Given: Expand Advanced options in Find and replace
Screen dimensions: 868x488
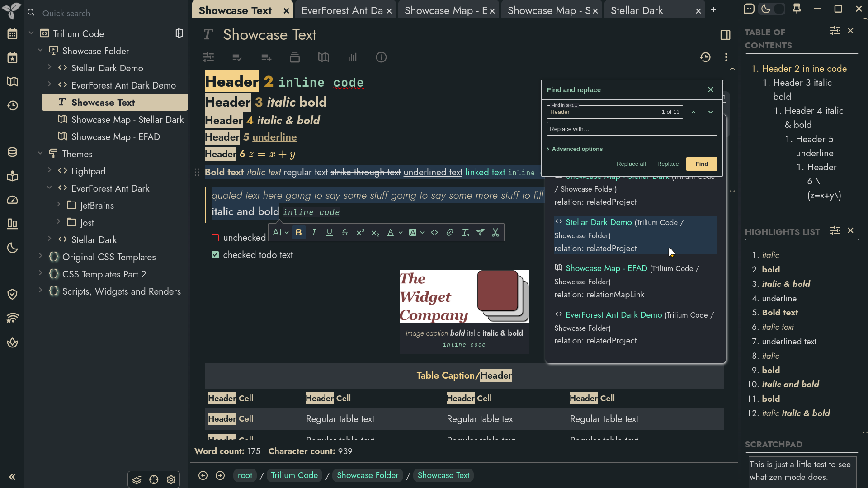Looking at the screenshot, I should click(575, 149).
